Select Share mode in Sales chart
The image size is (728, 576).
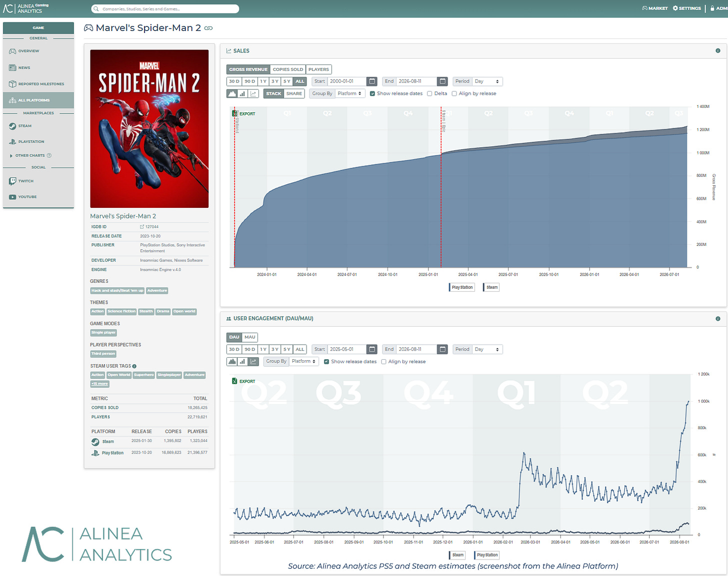tap(294, 93)
